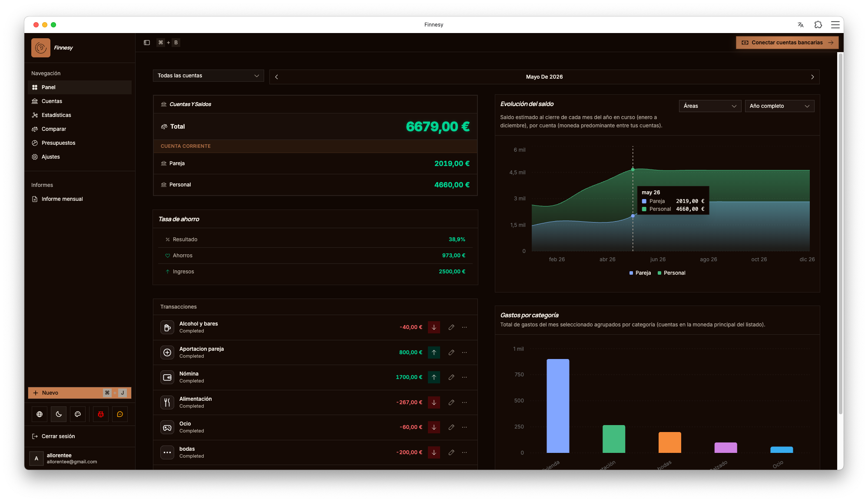Open the color palette theme icon
Image resolution: width=868 pixels, height=502 pixels.
[78, 414]
